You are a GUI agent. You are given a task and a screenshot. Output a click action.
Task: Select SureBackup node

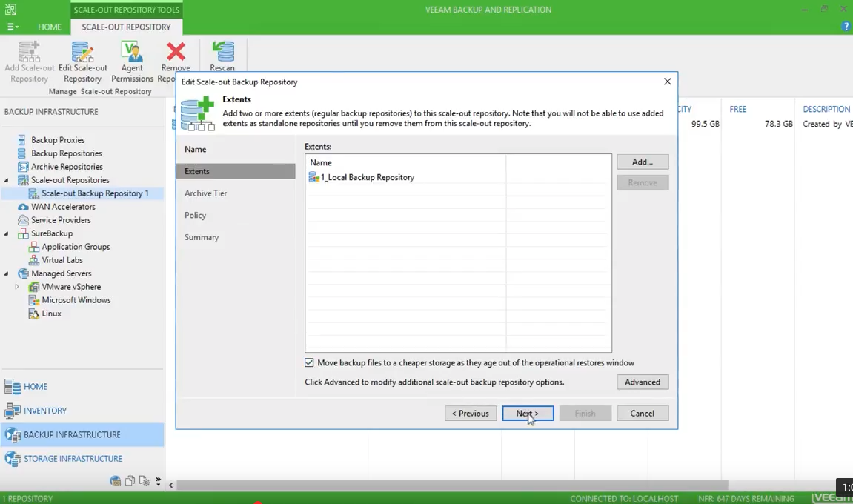51,233
